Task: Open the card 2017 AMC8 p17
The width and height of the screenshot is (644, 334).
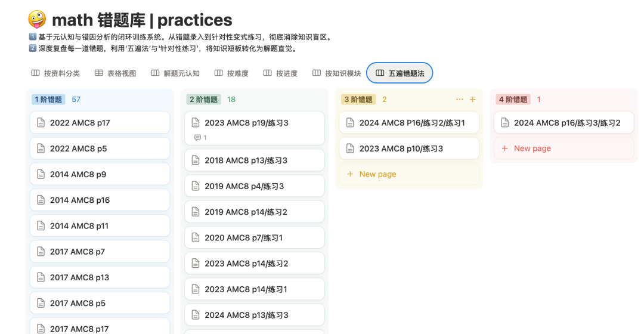Action: (x=100, y=327)
